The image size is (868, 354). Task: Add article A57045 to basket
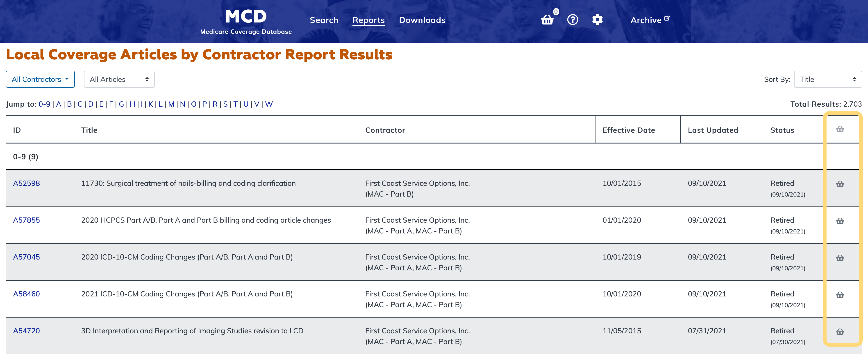840,258
